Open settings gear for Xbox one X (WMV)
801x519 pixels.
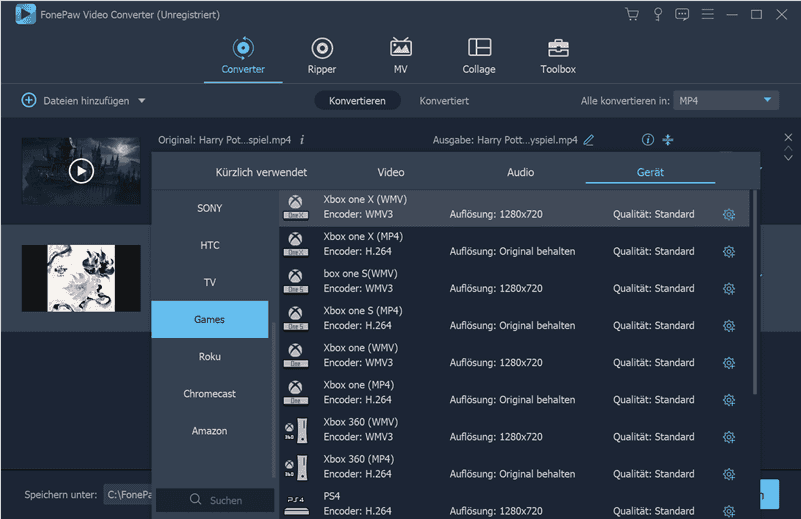[728, 215]
